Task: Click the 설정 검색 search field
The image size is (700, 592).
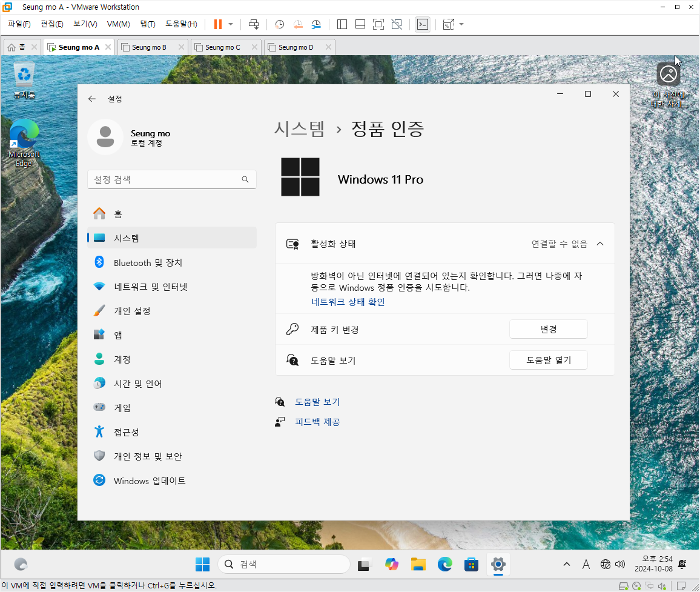Action: coord(172,179)
